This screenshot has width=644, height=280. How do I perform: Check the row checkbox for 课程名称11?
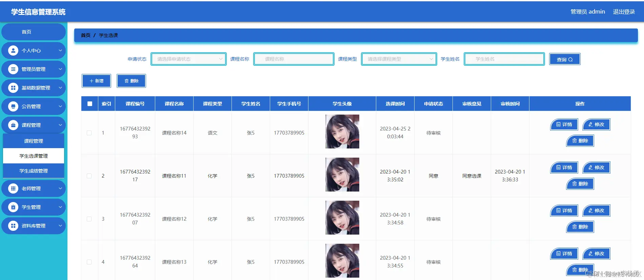coord(89,176)
